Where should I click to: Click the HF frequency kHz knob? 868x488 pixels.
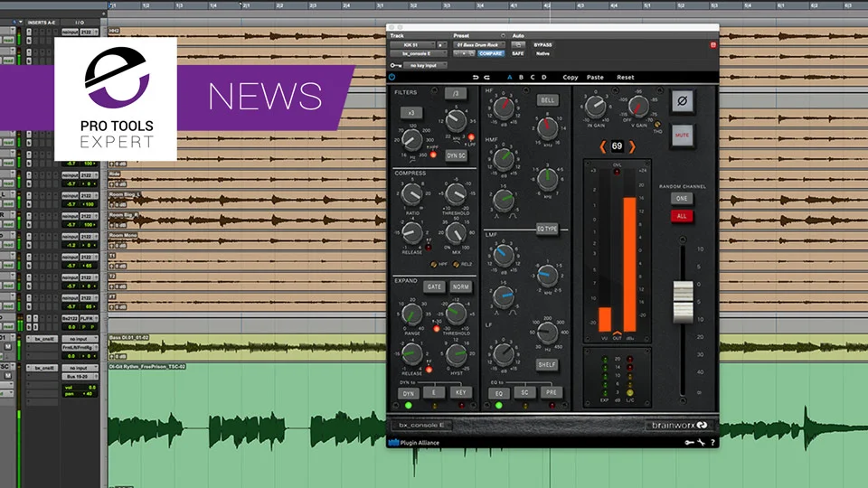tap(547, 128)
